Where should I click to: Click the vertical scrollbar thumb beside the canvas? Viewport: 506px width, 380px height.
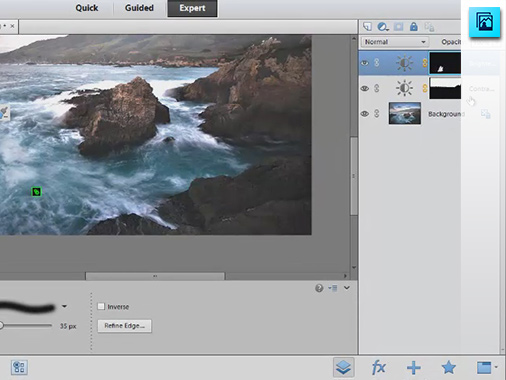coord(354,176)
